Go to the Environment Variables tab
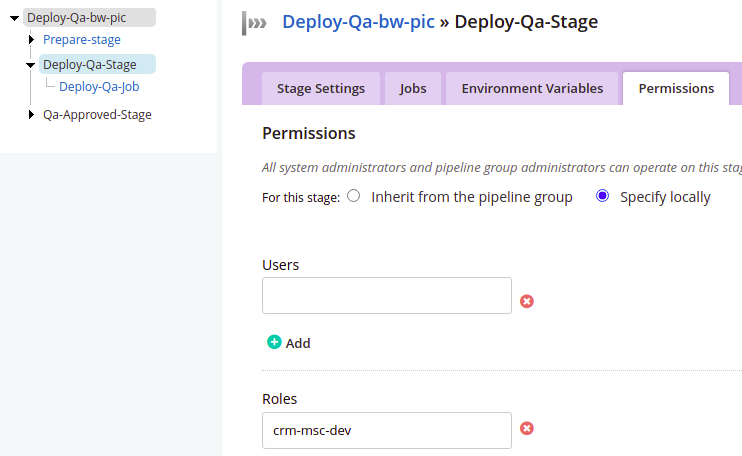This screenshot has height=456, width=742. coord(532,88)
